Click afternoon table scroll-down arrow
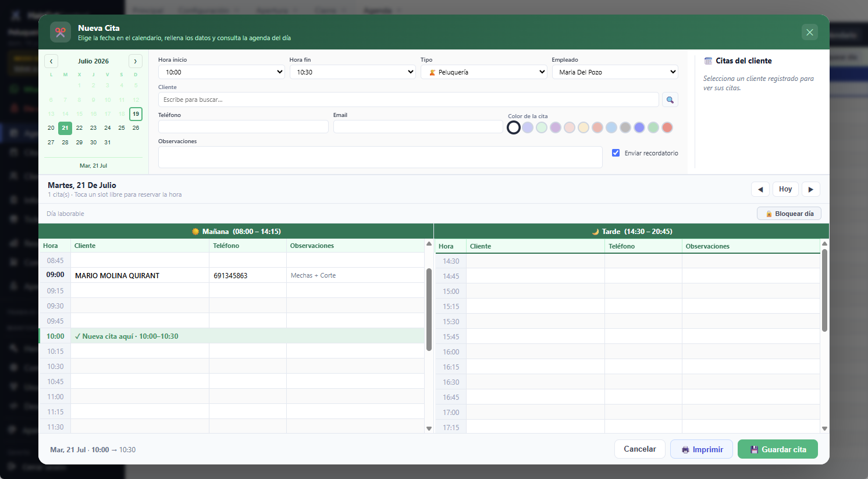 (x=824, y=428)
